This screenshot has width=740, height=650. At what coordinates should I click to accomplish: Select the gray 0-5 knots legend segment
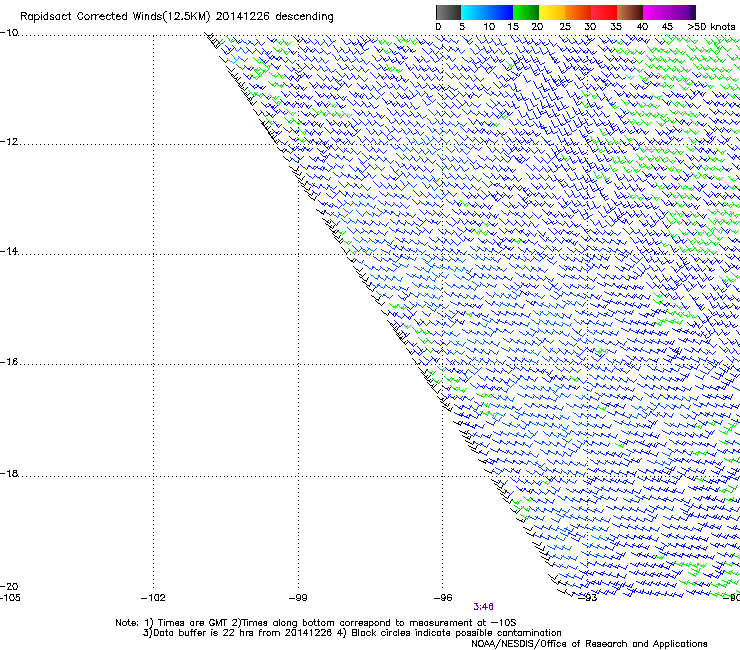[x=448, y=12]
